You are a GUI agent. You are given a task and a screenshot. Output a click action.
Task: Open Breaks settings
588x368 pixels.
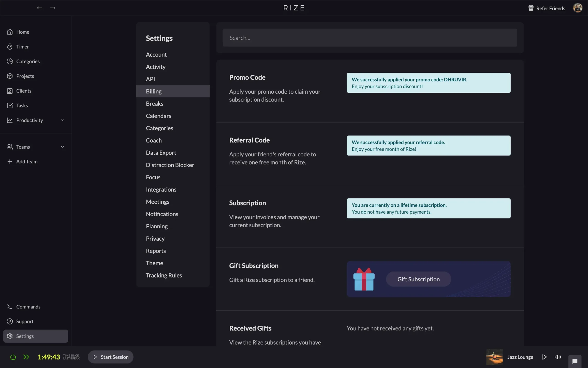(x=155, y=103)
